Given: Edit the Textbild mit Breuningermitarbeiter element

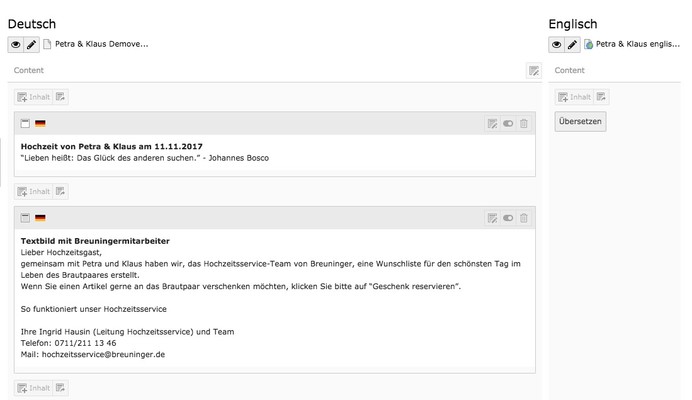Looking at the screenshot, I should coord(492,218).
